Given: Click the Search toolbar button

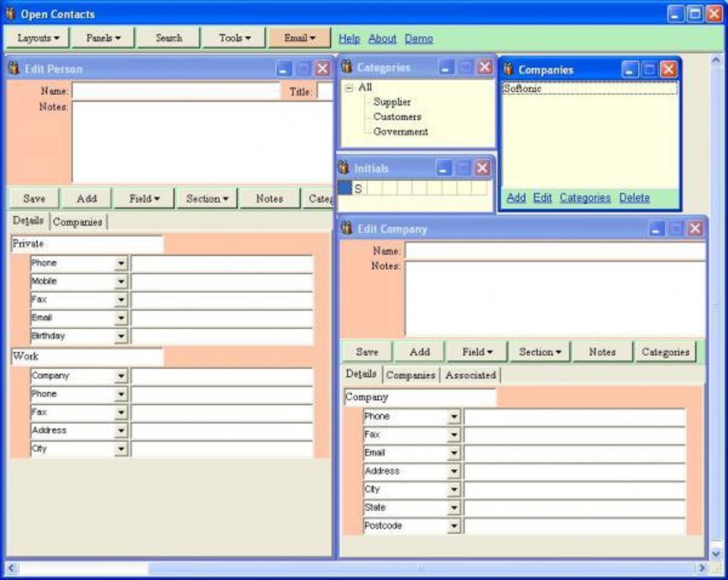Looking at the screenshot, I should (x=169, y=38).
